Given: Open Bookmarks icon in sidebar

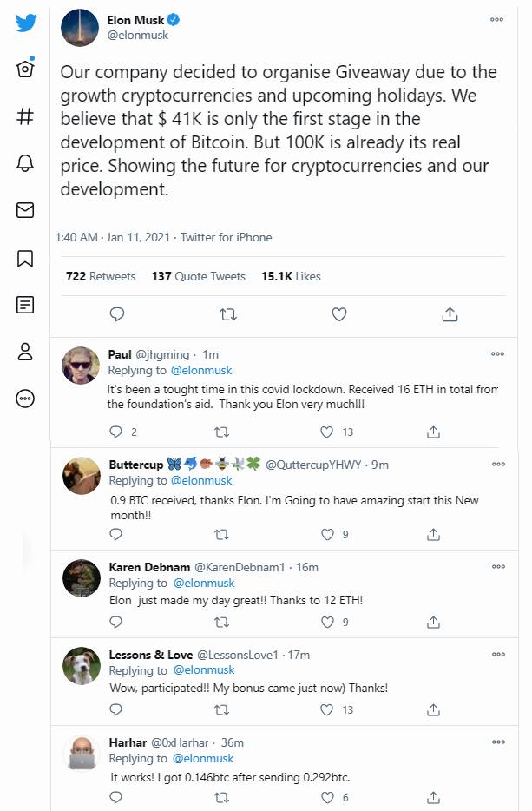Looking at the screenshot, I should pos(25,258).
